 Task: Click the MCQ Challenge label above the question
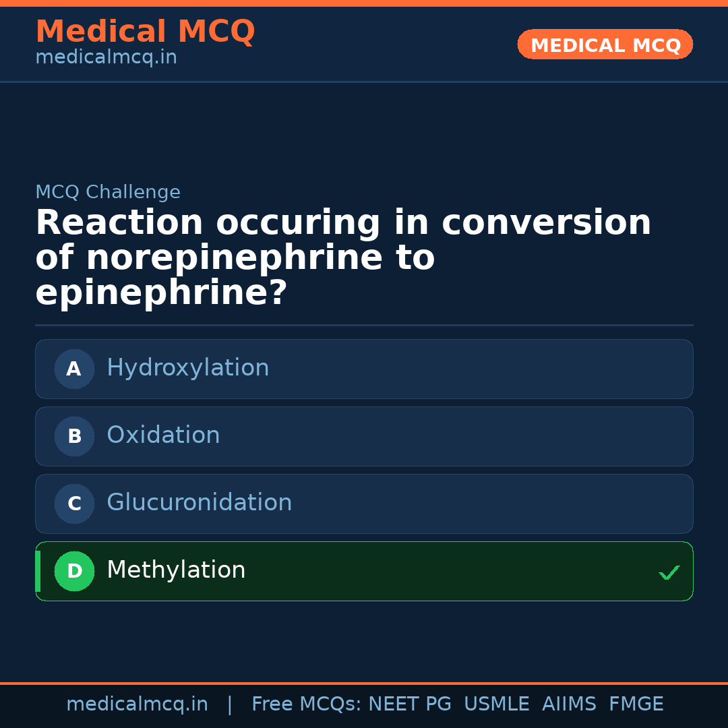(108, 192)
